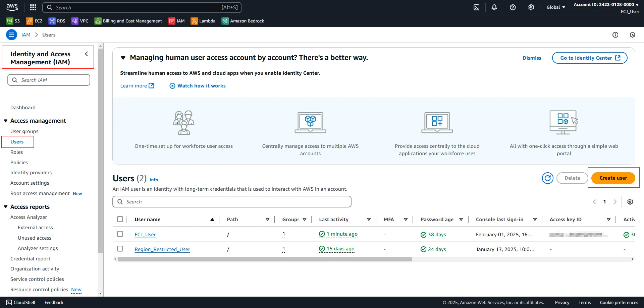Click the CloudShell icon in footer
The image size is (644, 308).
point(9,303)
